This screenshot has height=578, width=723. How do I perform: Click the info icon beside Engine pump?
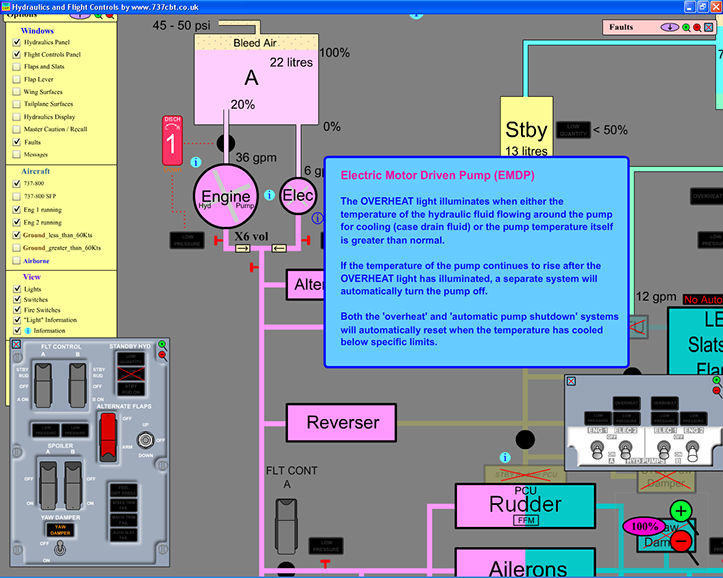click(196, 162)
